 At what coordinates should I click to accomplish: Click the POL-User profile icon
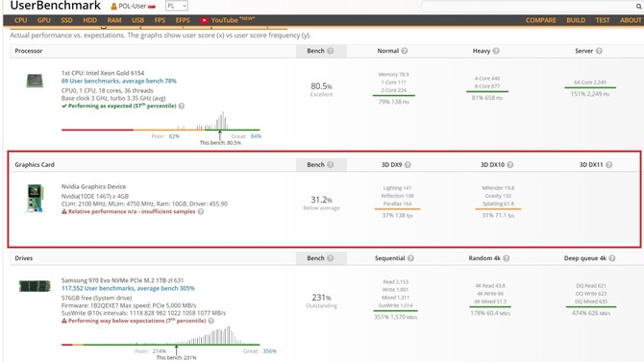click(113, 7)
